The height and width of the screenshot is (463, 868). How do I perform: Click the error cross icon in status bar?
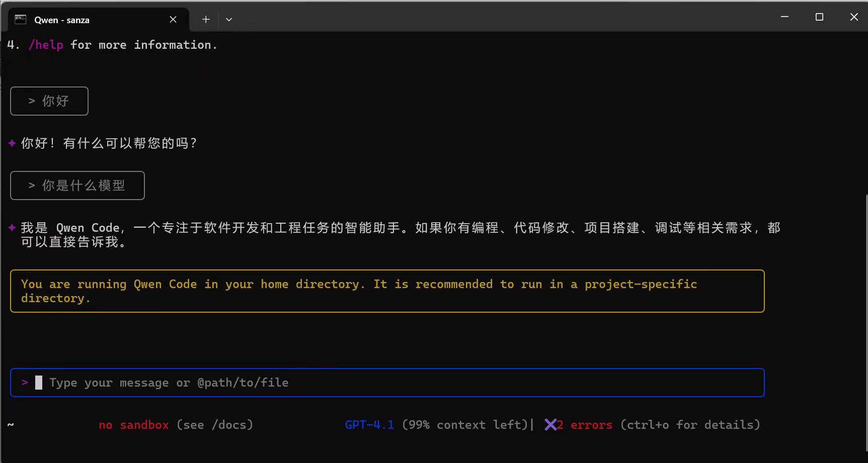[551, 425]
